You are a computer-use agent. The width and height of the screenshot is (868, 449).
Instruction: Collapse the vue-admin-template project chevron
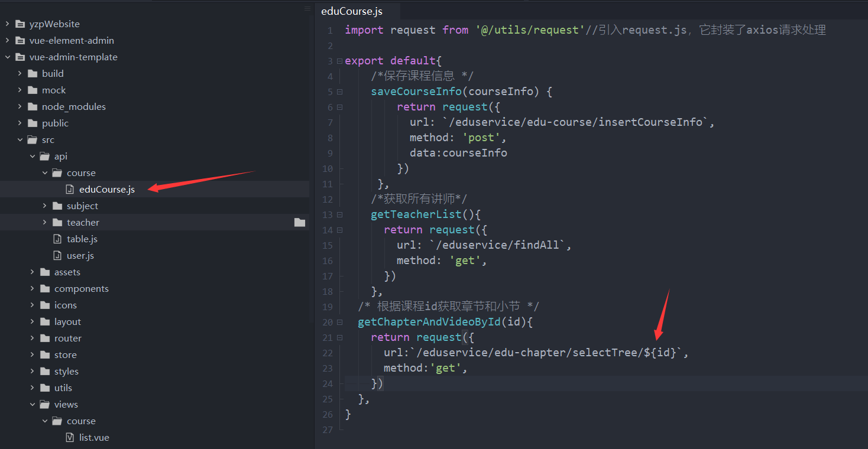tap(7, 57)
